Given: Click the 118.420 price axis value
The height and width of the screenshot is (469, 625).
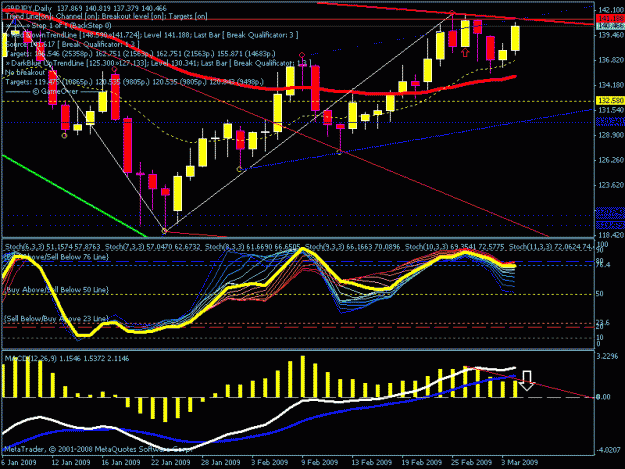Looking at the screenshot, I should pyautogui.click(x=611, y=235).
